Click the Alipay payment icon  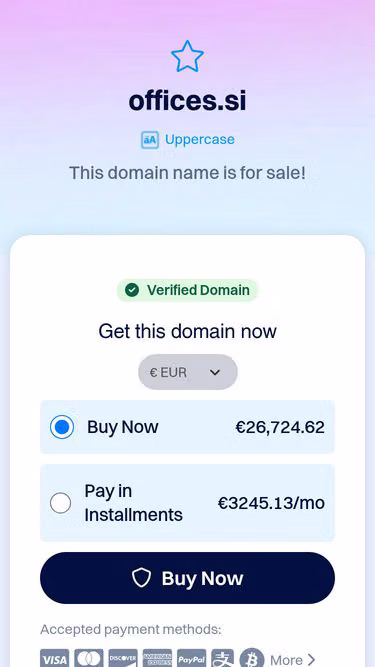222,658
